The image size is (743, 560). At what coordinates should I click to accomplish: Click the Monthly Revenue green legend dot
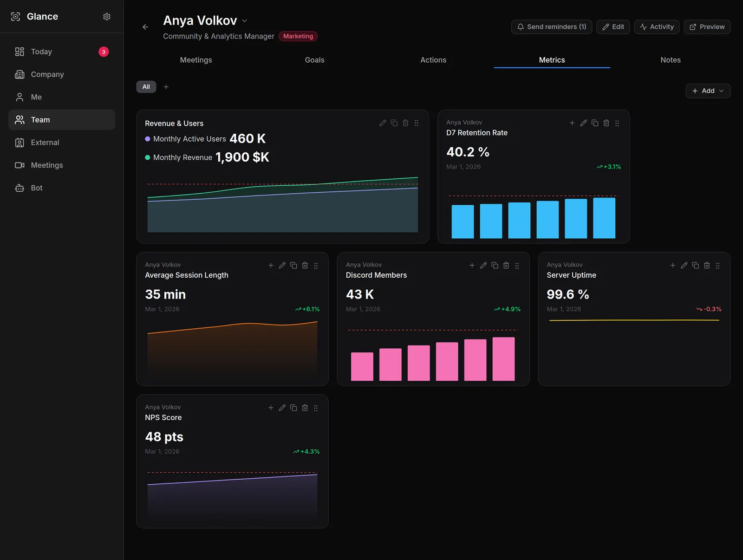148,157
